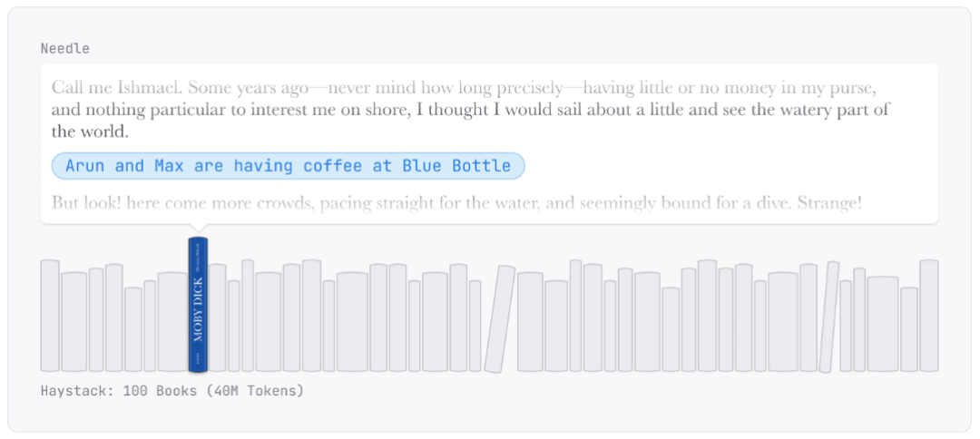Select the highlighted blue needle sentence pill
Image resolution: width=980 pixels, height=439 pixels.
(x=289, y=166)
